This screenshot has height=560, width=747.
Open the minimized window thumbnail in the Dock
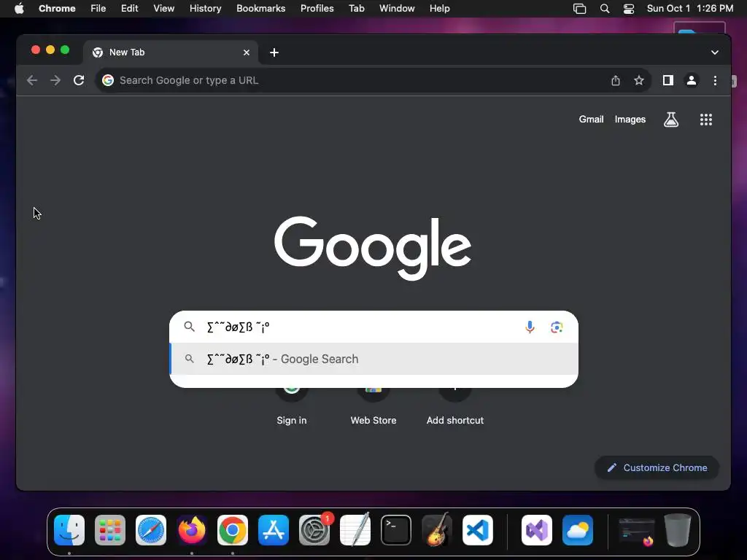(x=636, y=532)
